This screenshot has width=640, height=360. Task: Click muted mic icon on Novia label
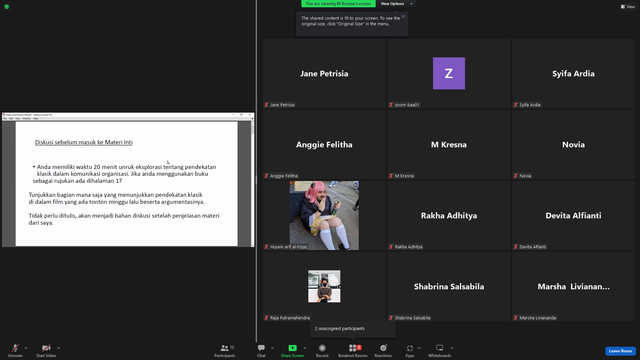516,176
